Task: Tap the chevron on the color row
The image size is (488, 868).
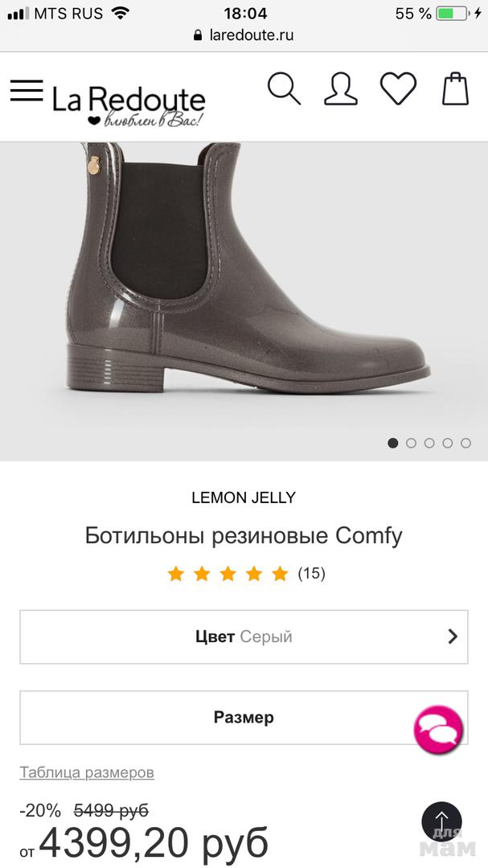Action: [452, 637]
